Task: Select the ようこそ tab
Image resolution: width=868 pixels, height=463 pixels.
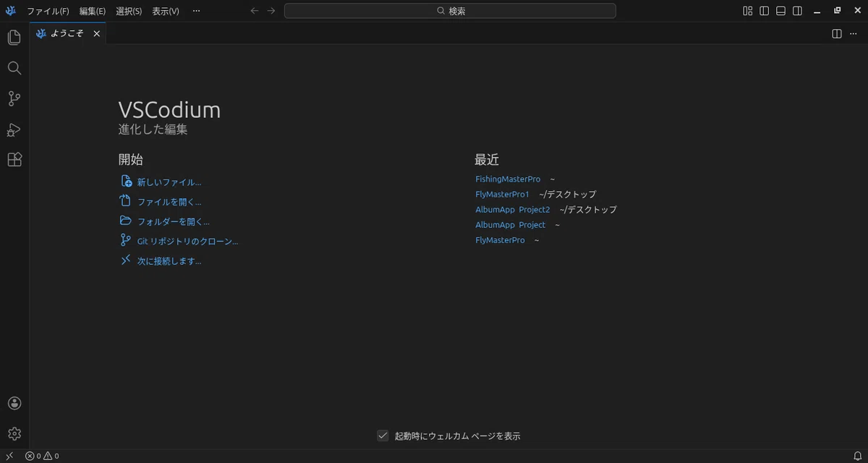Action: [68, 33]
